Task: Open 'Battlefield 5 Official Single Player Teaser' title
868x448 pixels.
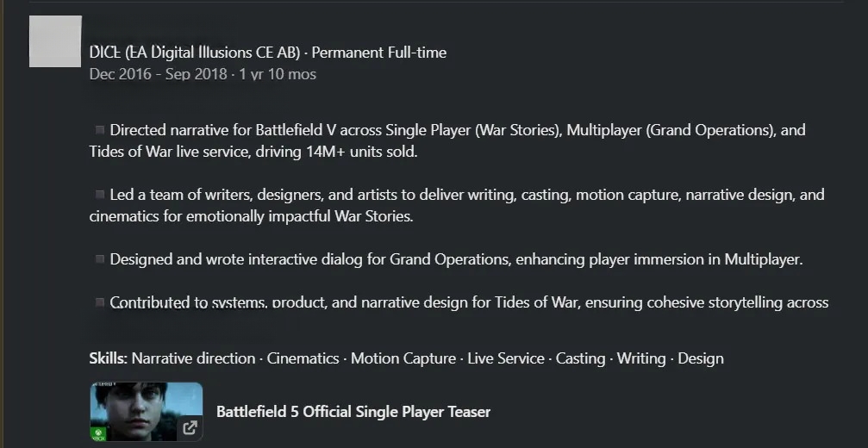Action: [353, 412]
